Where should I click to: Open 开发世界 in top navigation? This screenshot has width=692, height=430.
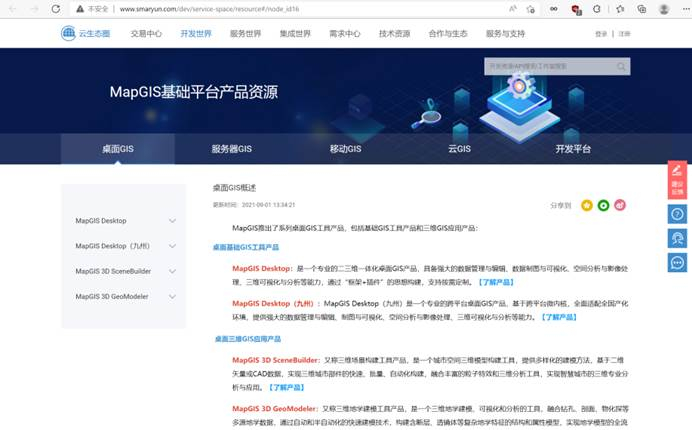[196, 34]
